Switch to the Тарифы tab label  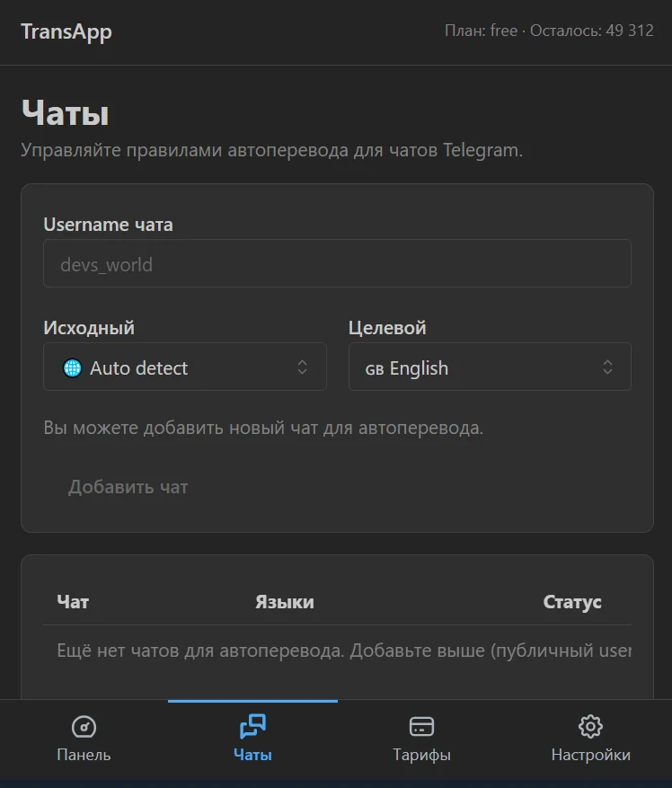pyautogui.click(x=421, y=755)
